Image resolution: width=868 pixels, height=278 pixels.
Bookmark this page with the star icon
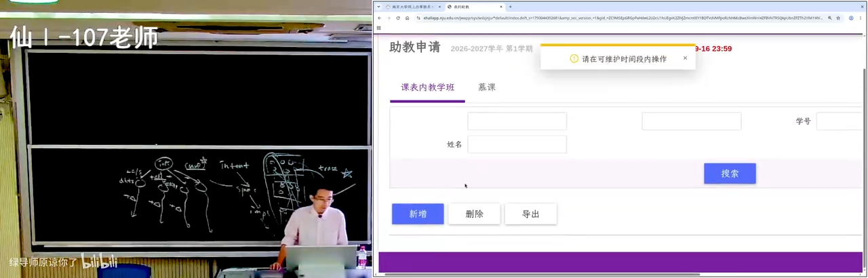tap(838, 18)
